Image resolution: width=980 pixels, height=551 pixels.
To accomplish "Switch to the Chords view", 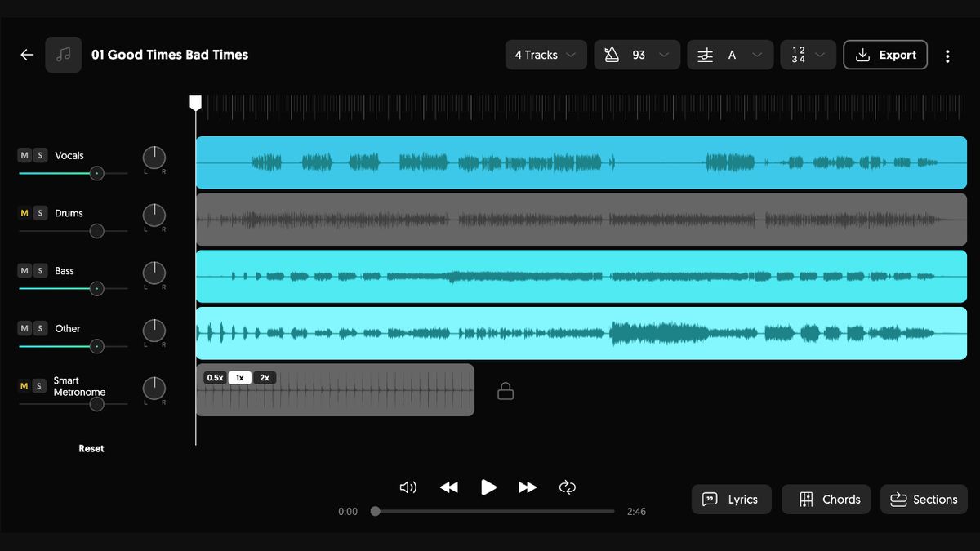I will [x=826, y=499].
